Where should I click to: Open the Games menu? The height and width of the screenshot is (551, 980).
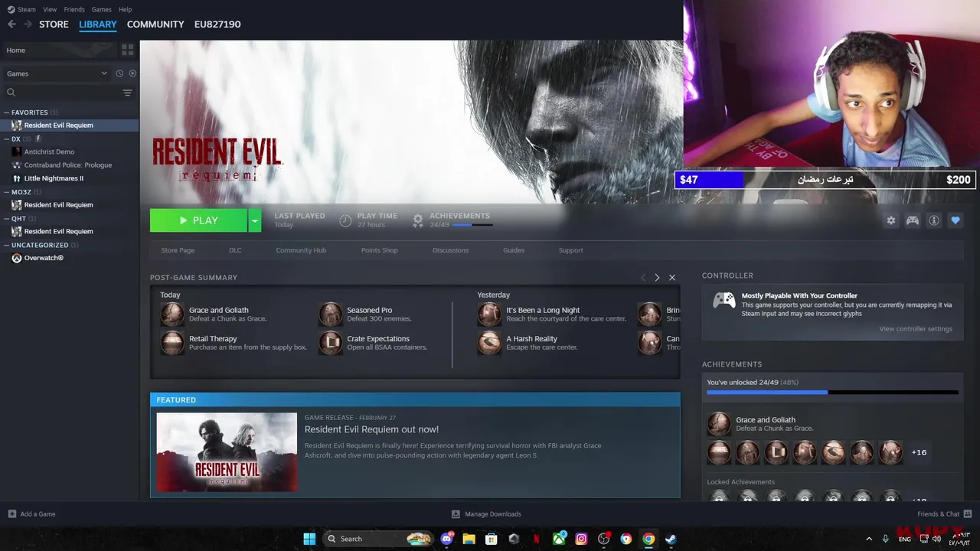[101, 9]
